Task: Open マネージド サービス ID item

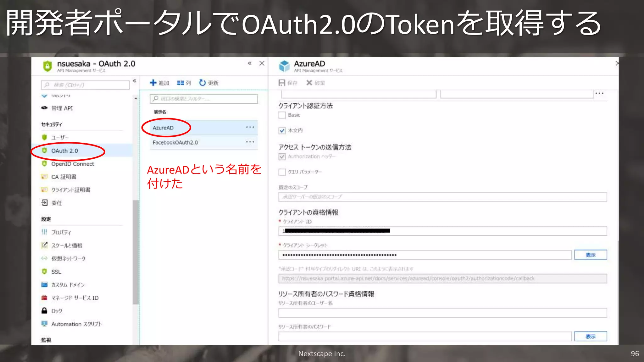Action: 75,298
